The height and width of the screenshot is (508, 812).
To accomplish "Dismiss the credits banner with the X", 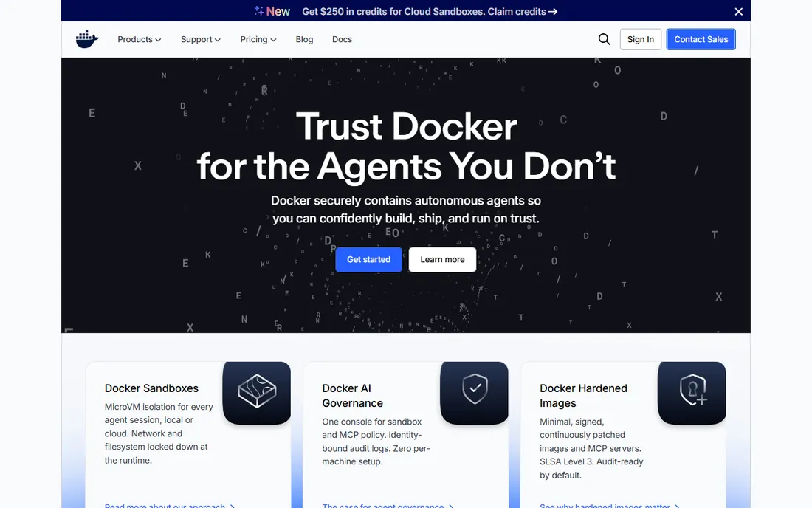I will click(738, 11).
